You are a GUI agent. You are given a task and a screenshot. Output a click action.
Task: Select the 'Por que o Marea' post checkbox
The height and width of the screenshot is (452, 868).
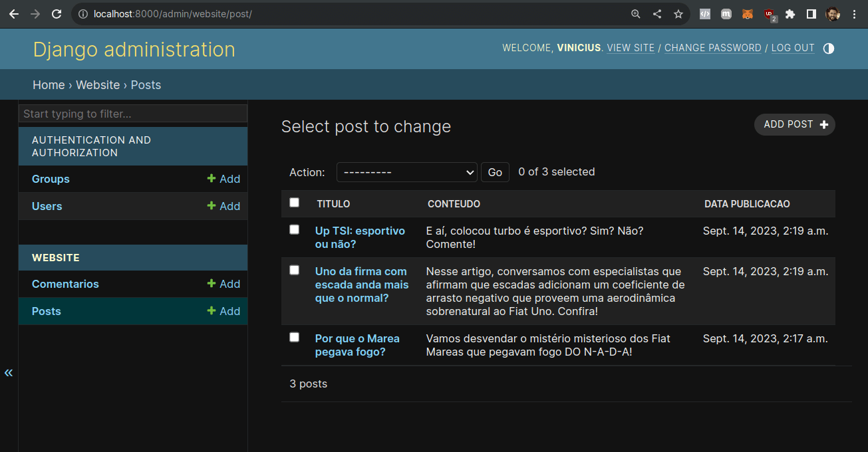coord(295,338)
